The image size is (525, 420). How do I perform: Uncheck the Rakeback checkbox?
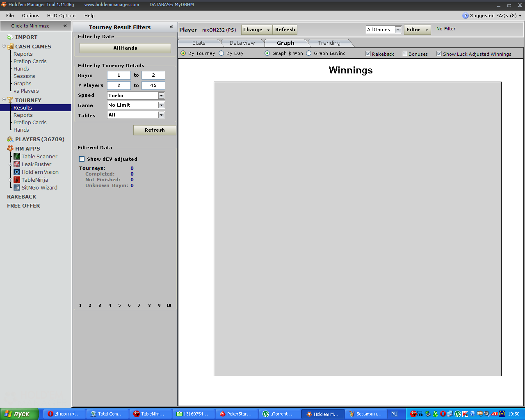[x=368, y=54]
